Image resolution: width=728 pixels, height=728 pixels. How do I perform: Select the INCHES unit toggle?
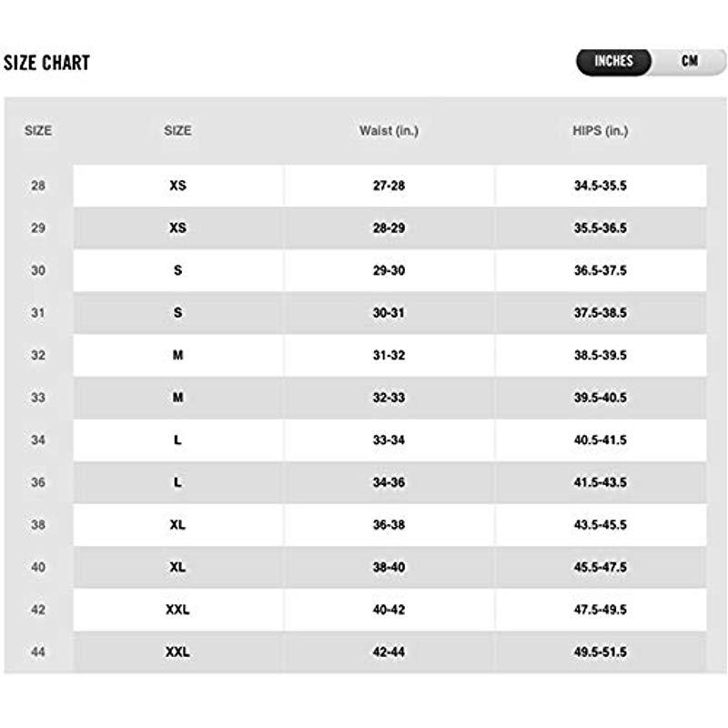(x=613, y=61)
